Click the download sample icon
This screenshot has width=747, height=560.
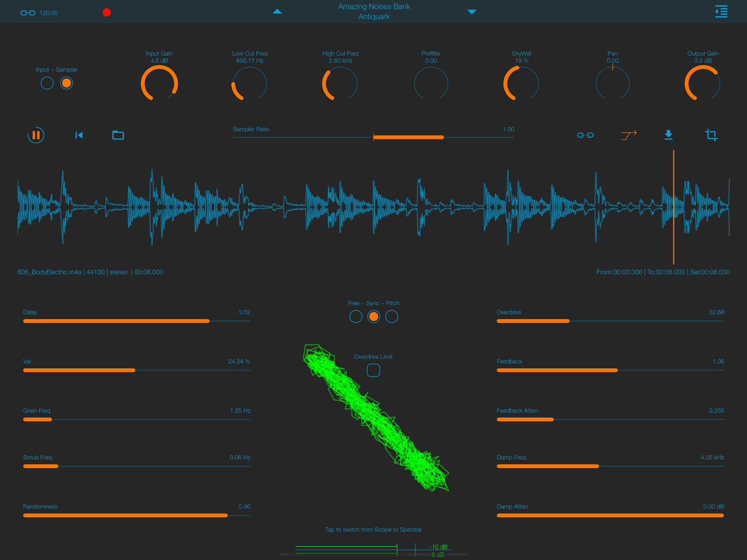668,135
